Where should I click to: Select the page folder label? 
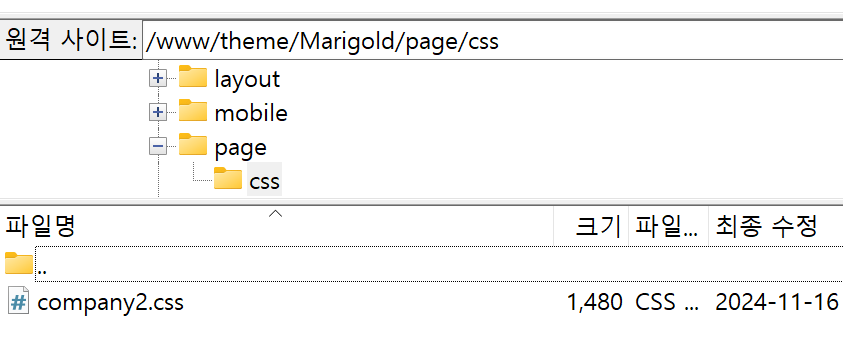tap(240, 148)
